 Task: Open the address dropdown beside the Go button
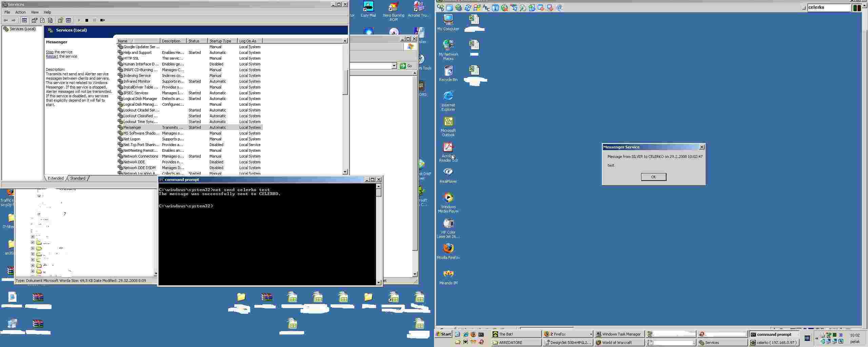pyautogui.click(x=394, y=66)
